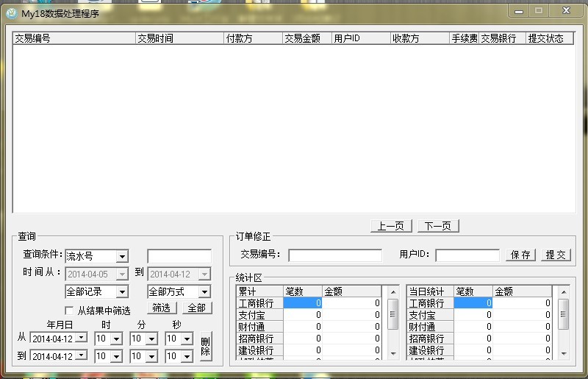Open the 从 row 年月日 date dropdown

pyautogui.click(x=81, y=338)
